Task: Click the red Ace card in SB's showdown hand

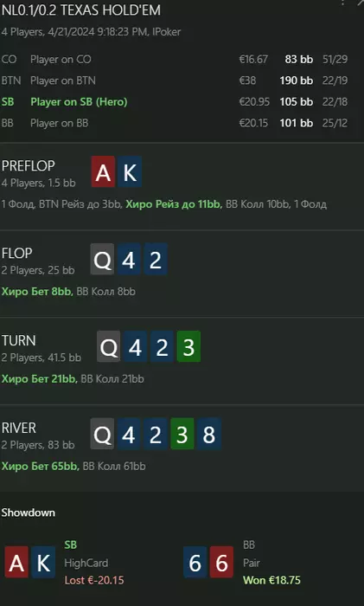Action: (16, 563)
